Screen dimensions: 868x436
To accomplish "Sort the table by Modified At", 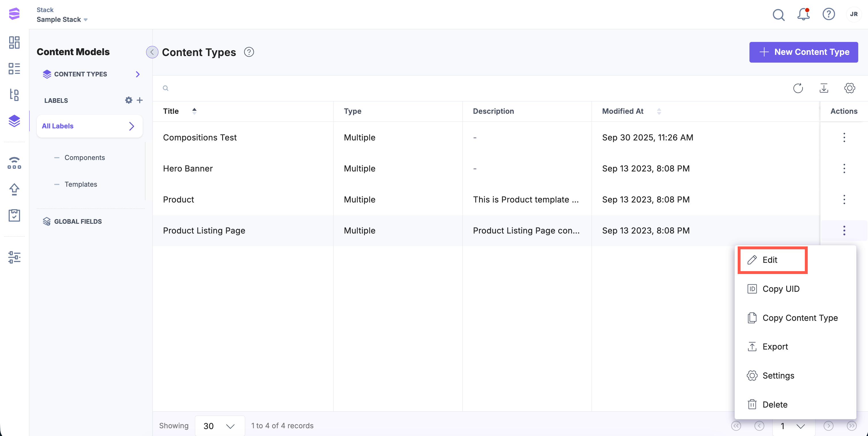I will [x=659, y=111].
